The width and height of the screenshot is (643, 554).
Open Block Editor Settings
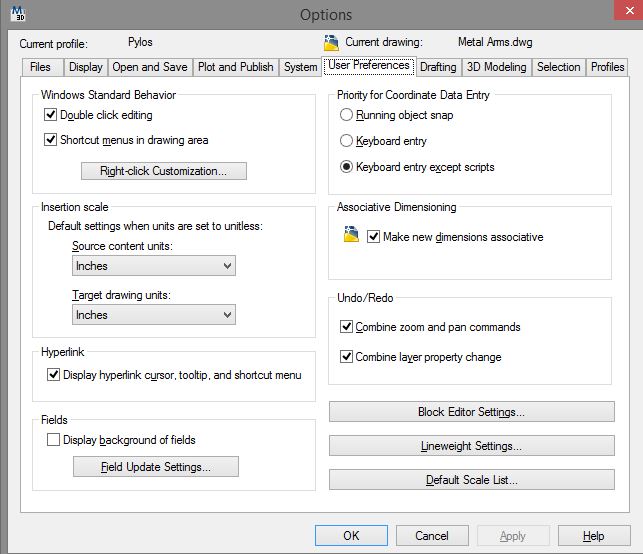pos(472,412)
